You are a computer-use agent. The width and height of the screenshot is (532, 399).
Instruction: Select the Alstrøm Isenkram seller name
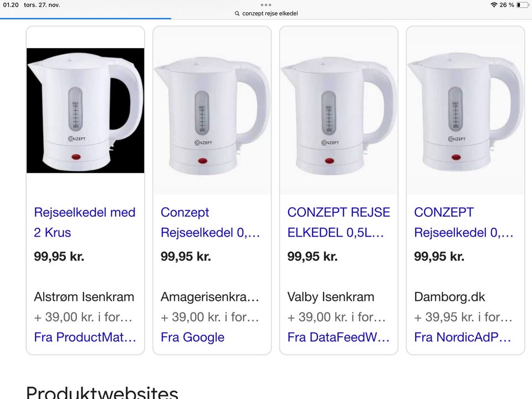click(x=84, y=297)
